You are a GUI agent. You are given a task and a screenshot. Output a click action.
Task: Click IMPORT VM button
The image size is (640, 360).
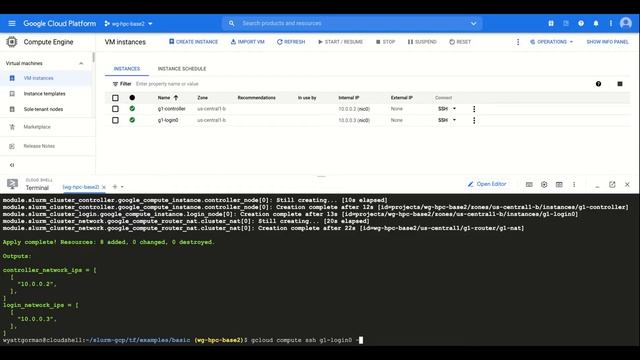(x=248, y=42)
